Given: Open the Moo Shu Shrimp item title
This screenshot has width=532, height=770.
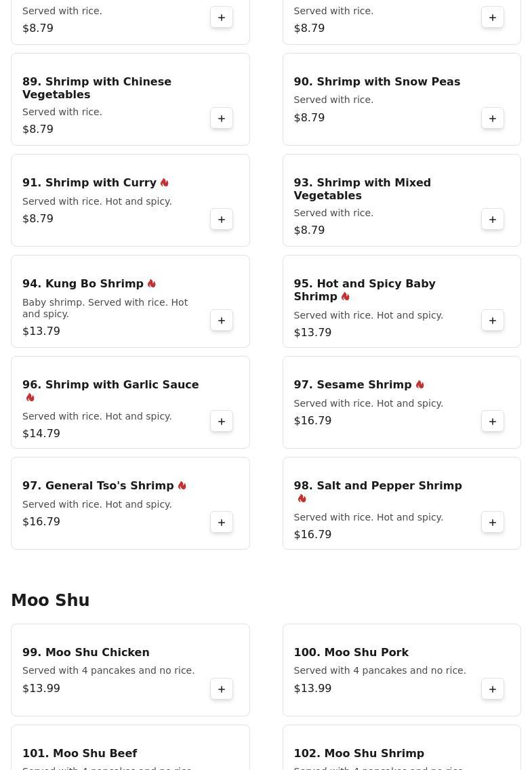Looking at the screenshot, I should coord(359,753).
